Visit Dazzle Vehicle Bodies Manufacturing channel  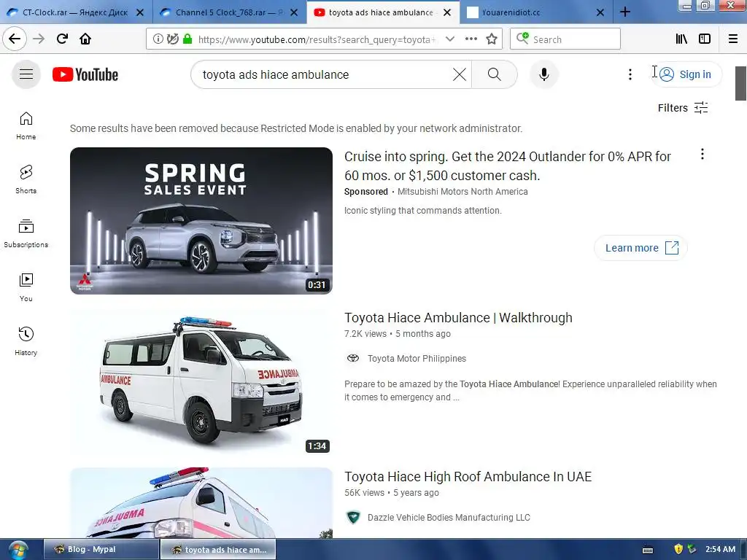449,518
